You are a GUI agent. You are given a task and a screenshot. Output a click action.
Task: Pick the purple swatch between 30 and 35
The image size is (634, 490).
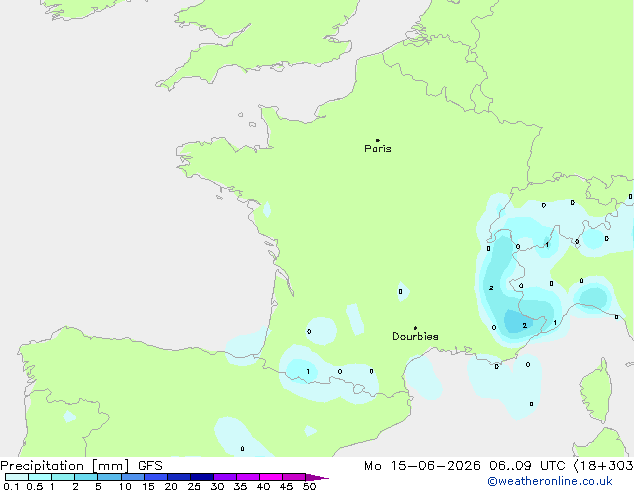pyautogui.click(x=225, y=477)
